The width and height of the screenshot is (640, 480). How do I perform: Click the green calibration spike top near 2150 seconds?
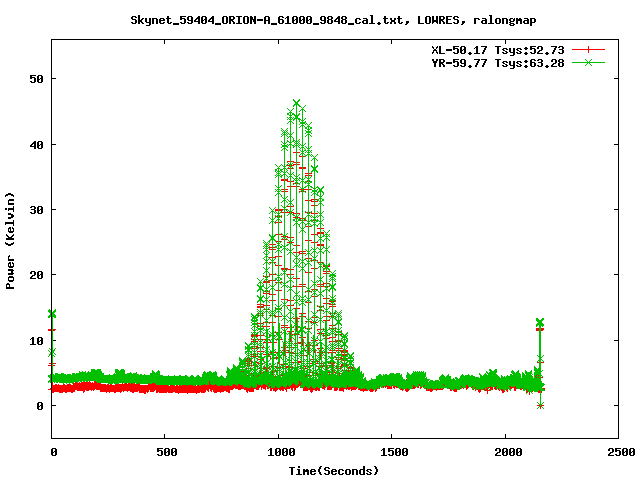(x=540, y=322)
